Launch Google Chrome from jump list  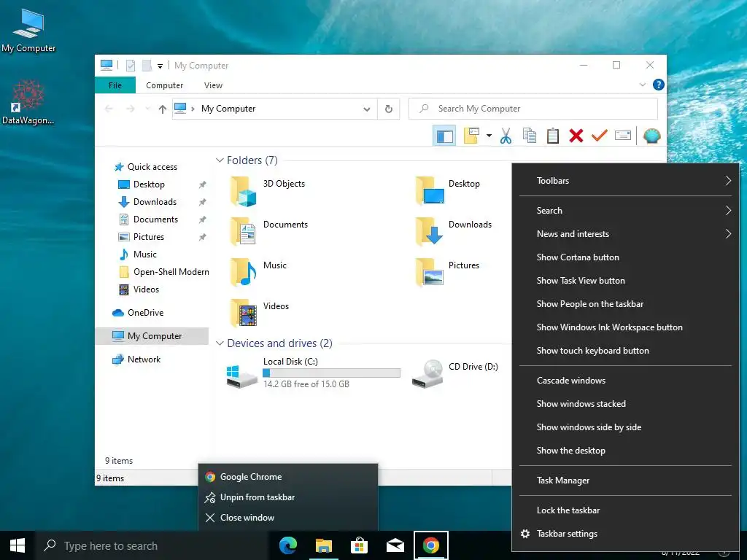(288, 477)
